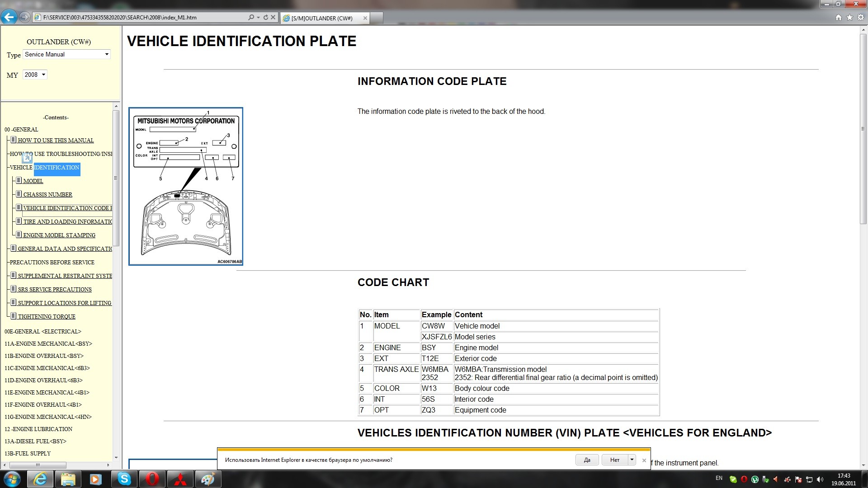This screenshot has height=488, width=868.
Task: Select the [S/M]OUTLANDER (CW#) tab
Action: (x=325, y=18)
